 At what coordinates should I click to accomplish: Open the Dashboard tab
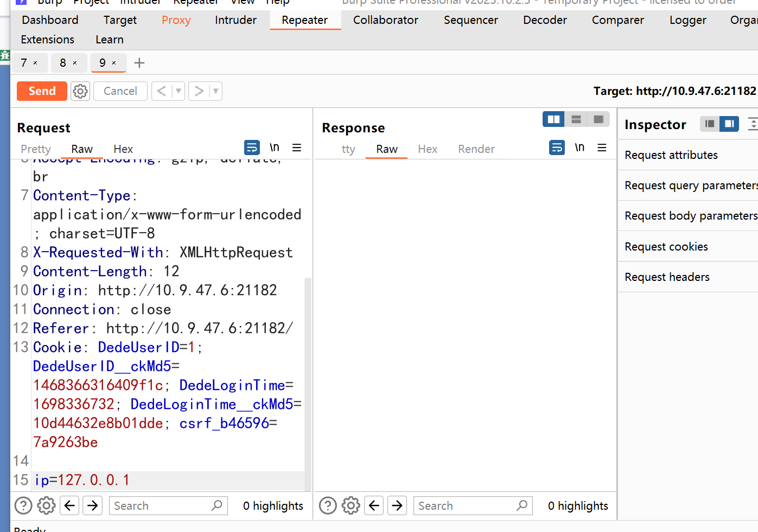50,20
